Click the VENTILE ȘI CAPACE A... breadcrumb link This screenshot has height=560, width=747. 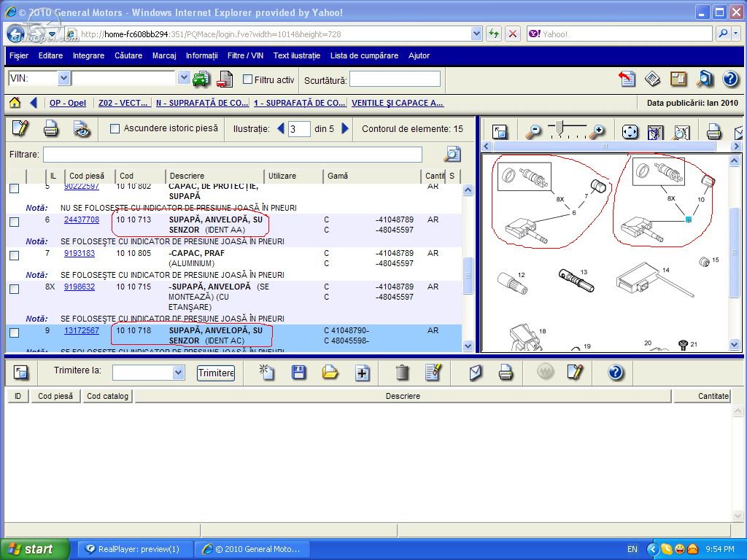[x=398, y=103]
